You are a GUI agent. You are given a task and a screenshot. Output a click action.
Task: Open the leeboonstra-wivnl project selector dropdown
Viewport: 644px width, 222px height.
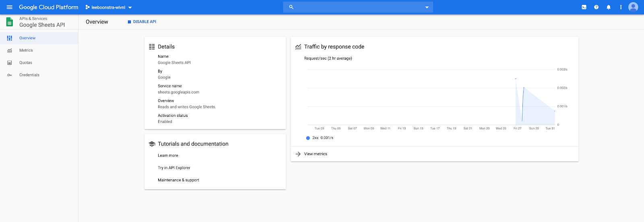click(109, 7)
